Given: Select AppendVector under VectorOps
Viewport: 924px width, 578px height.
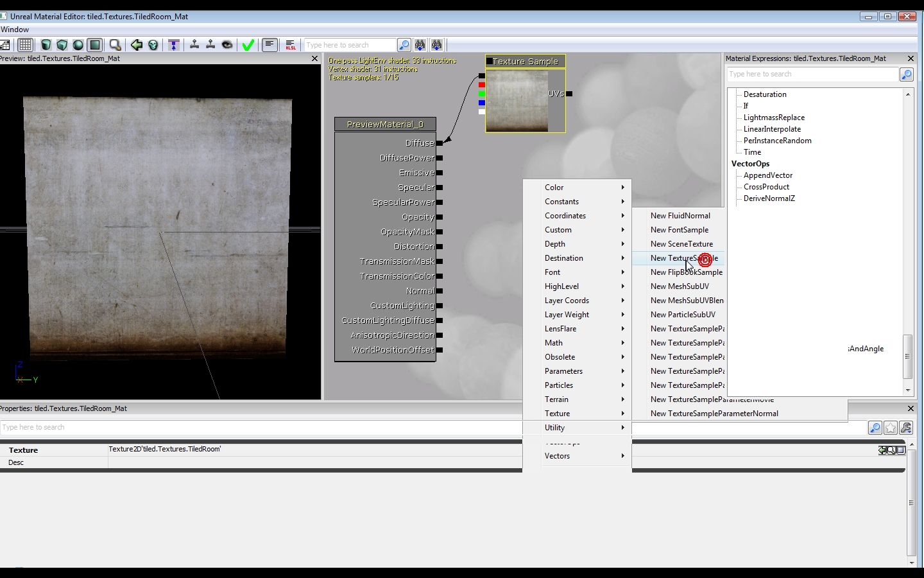Looking at the screenshot, I should 768,175.
